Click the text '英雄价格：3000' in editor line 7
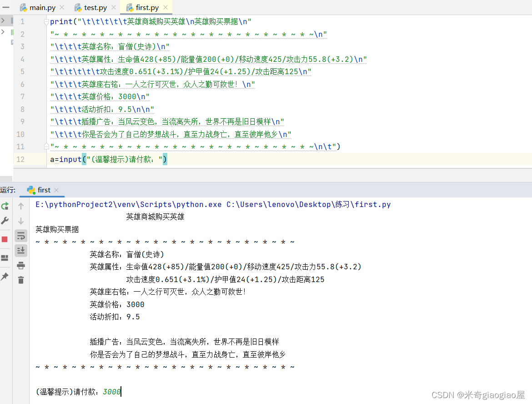This screenshot has width=532, height=404. tap(109, 97)
